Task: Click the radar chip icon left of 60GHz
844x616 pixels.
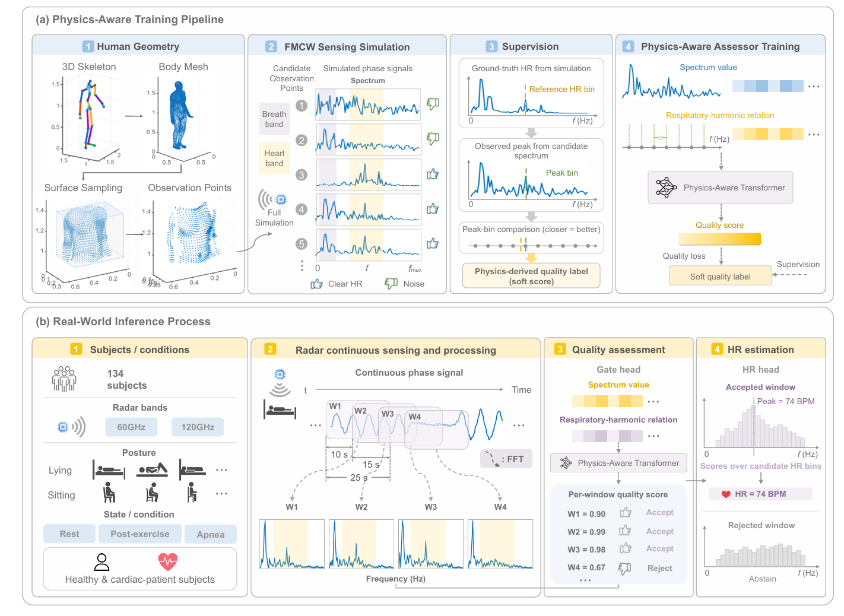Action: [62, 427]
